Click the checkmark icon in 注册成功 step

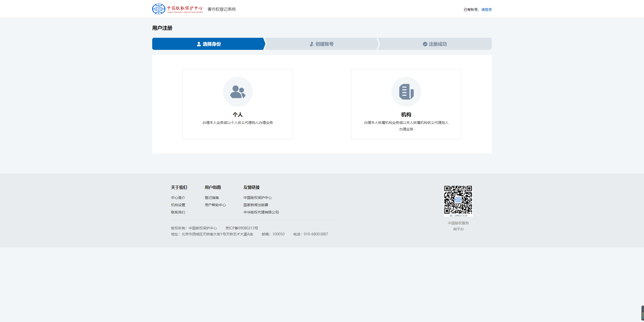pyautogui.click(x=425, y=44)
